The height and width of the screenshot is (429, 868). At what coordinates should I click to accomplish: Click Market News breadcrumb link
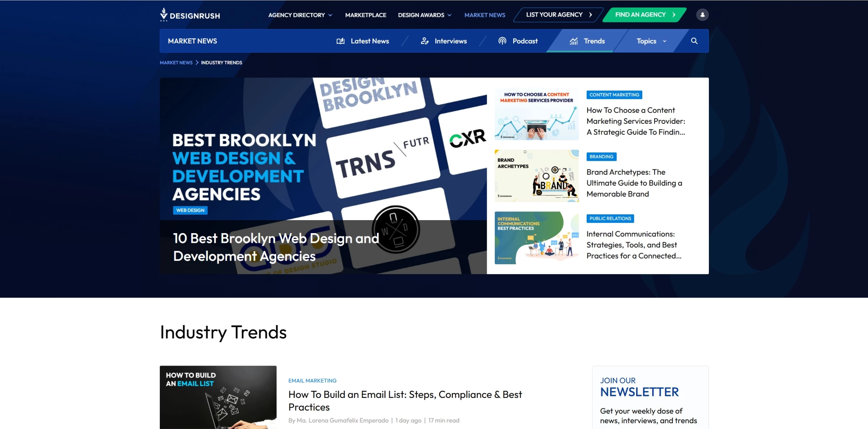(x=176, y=63)
